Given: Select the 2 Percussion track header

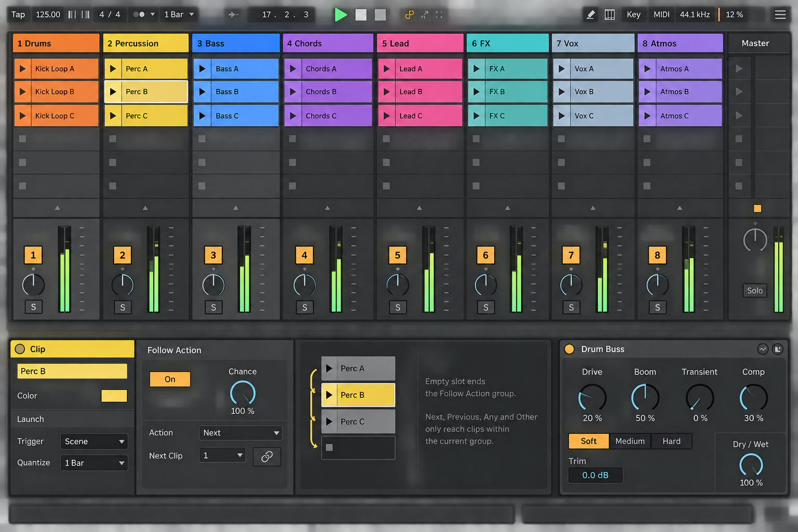Looking at the screenshot, I should (x=146, y=44).
